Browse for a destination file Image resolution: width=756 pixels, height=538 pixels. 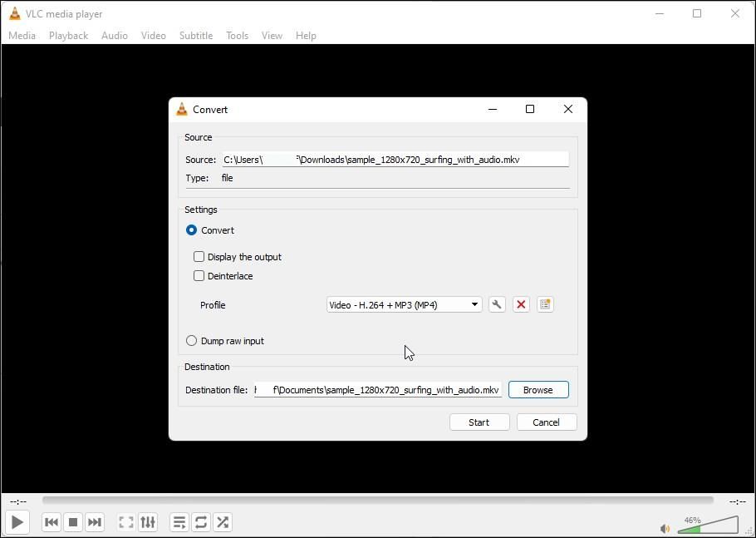tap(538, 389)
